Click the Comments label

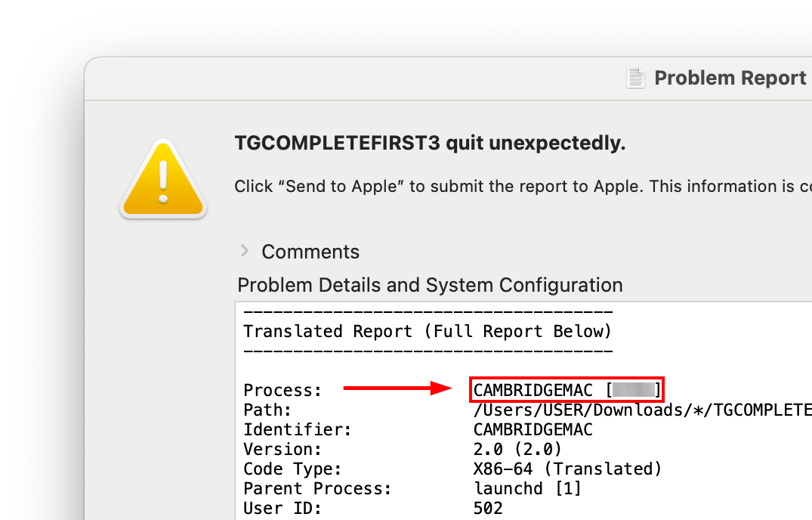click(310, 252)
